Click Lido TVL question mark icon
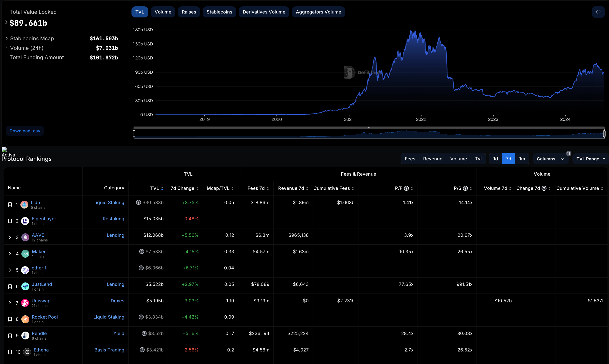The height and width of the screenshot is (364, 609). pos(138,202)
